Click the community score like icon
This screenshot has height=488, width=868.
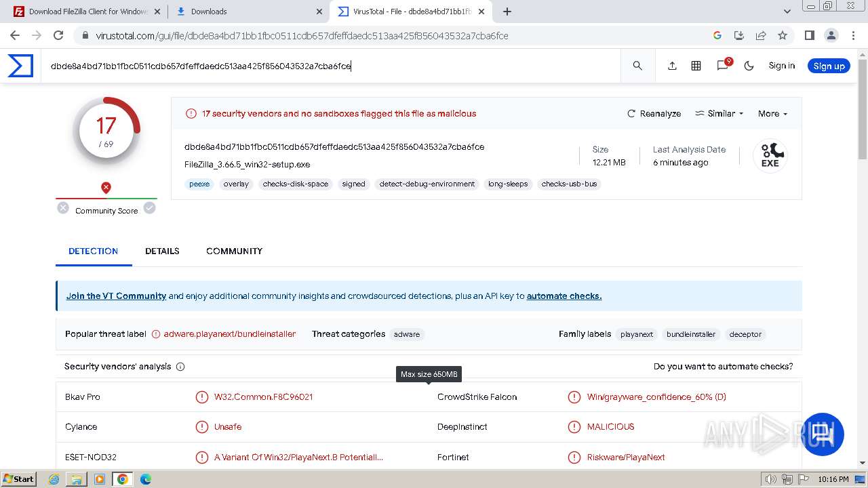pyautogui.click(x=149, y=208)
